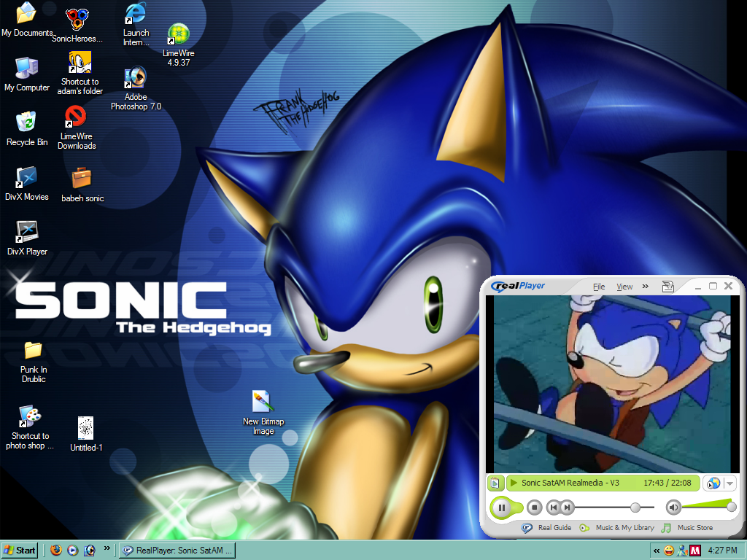Skip to the next track

coord(566,507)
